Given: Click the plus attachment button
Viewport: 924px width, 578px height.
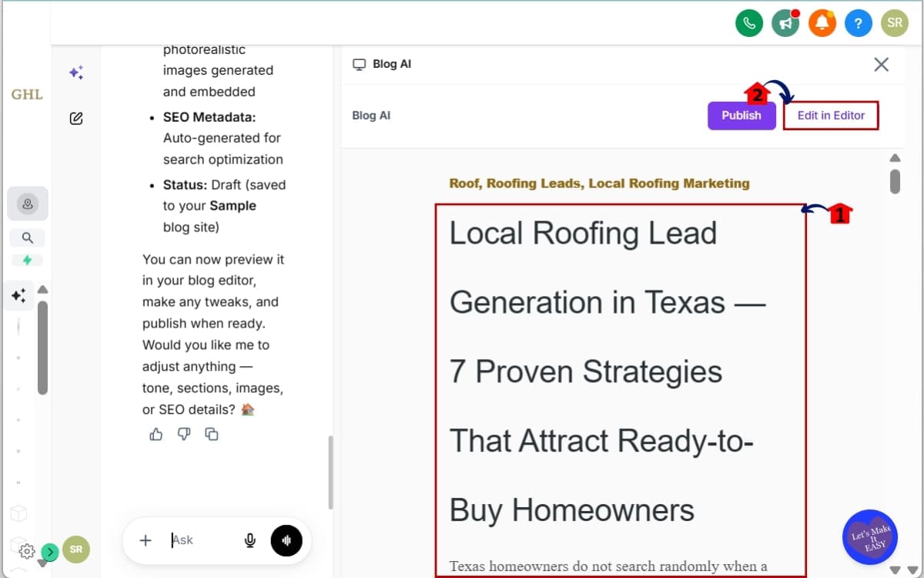Looking at the screenshot, I should point(146,540).
